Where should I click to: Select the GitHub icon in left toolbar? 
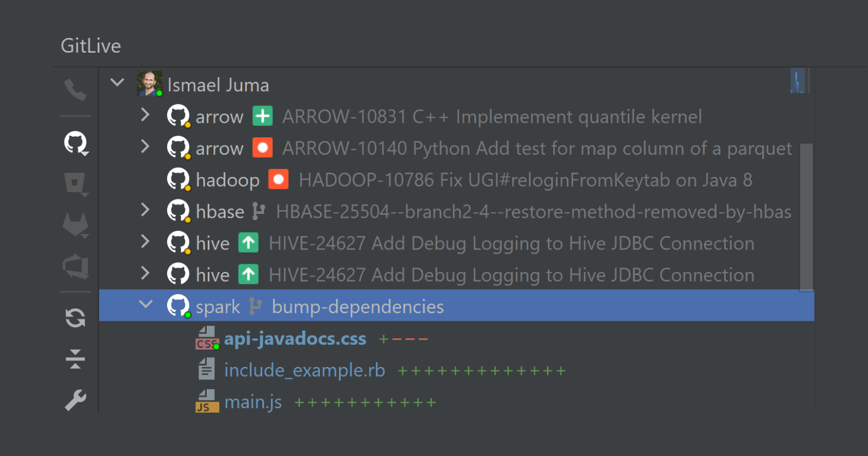tap(75, 143)
